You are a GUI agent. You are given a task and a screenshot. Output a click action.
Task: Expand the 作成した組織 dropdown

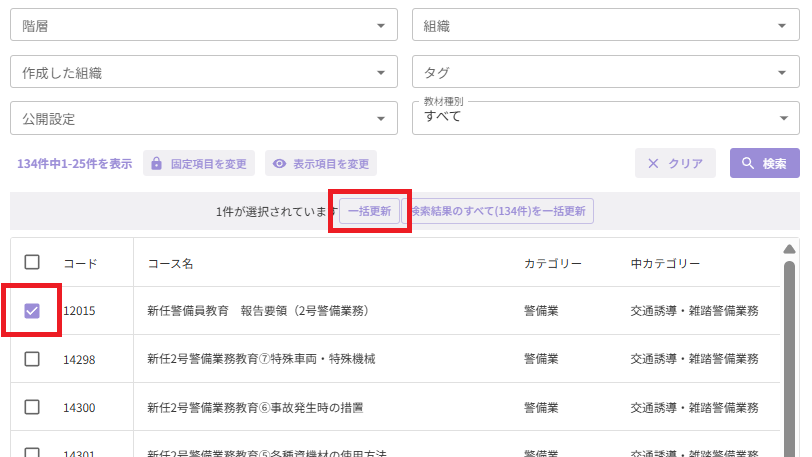click(204, 72)
